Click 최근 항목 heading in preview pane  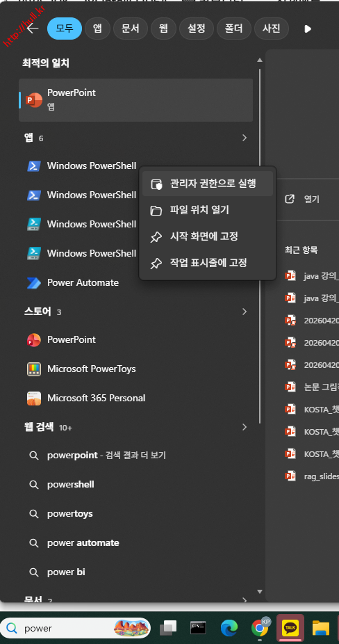301,250
